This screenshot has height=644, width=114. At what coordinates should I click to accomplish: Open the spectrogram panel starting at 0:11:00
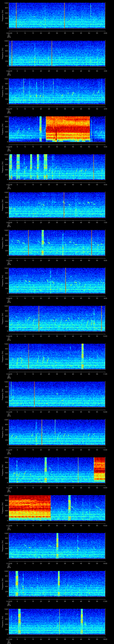point(57,394)
